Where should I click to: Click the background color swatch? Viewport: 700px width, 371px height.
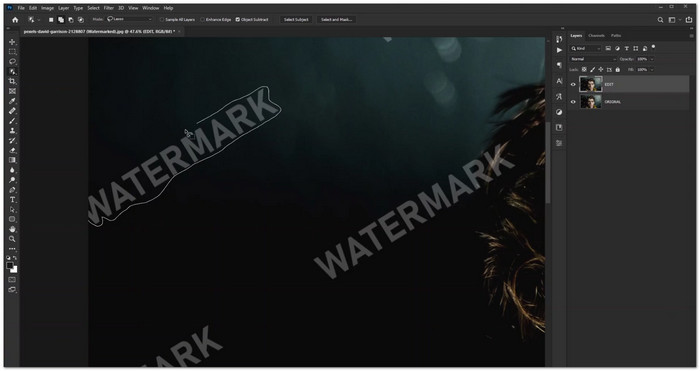tap(14, 269)
